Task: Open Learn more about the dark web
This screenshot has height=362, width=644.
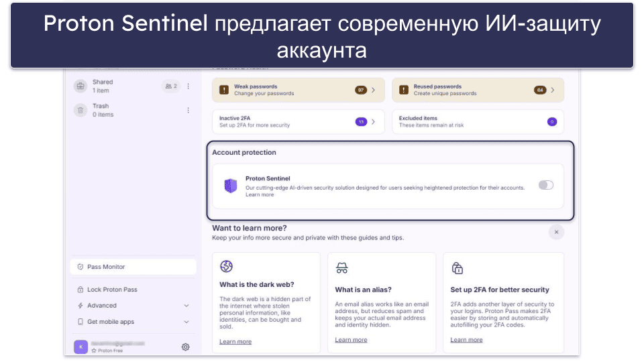Action: tap(235, 341)
